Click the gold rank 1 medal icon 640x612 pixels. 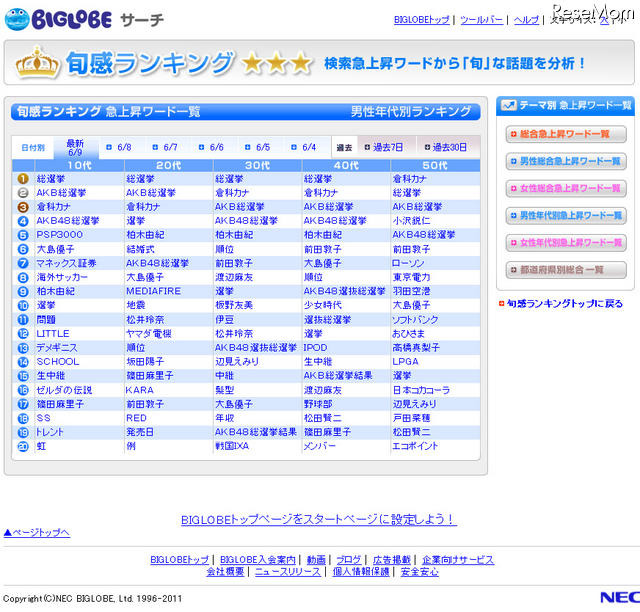[22, 179]
